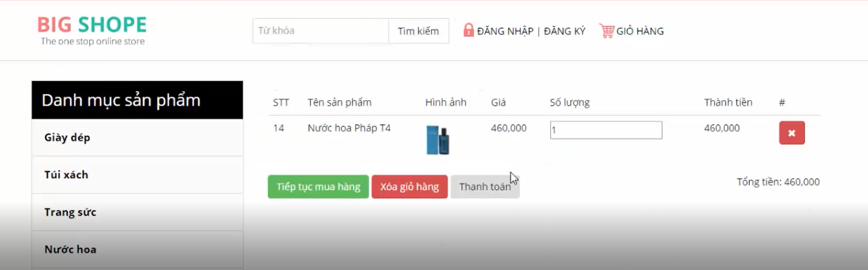
Task: Open the ĐĂNG NHẬP login link
Action: 505,31
